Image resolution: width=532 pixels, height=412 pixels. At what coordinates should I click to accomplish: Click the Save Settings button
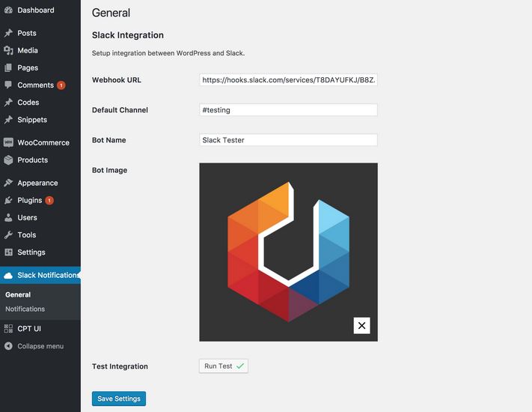119,399
